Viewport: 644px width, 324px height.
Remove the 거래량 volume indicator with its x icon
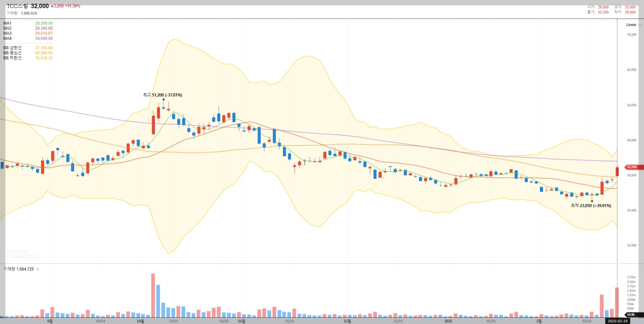pos(38,269)
